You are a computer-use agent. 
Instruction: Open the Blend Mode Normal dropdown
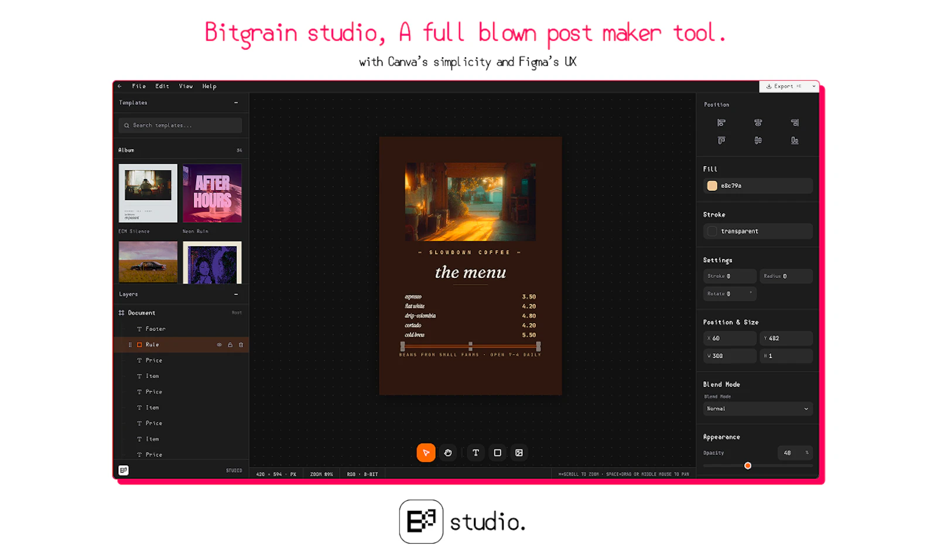pos(758,408)
